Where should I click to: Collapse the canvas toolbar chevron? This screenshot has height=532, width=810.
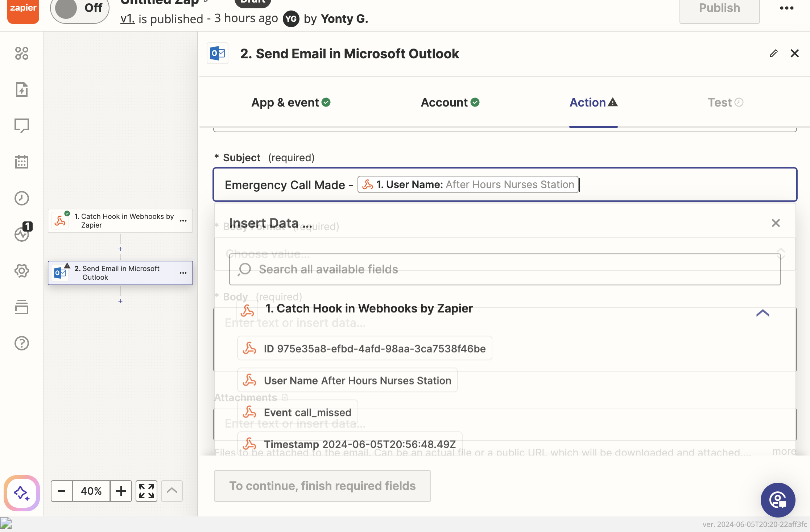click(x=172, y=491)
